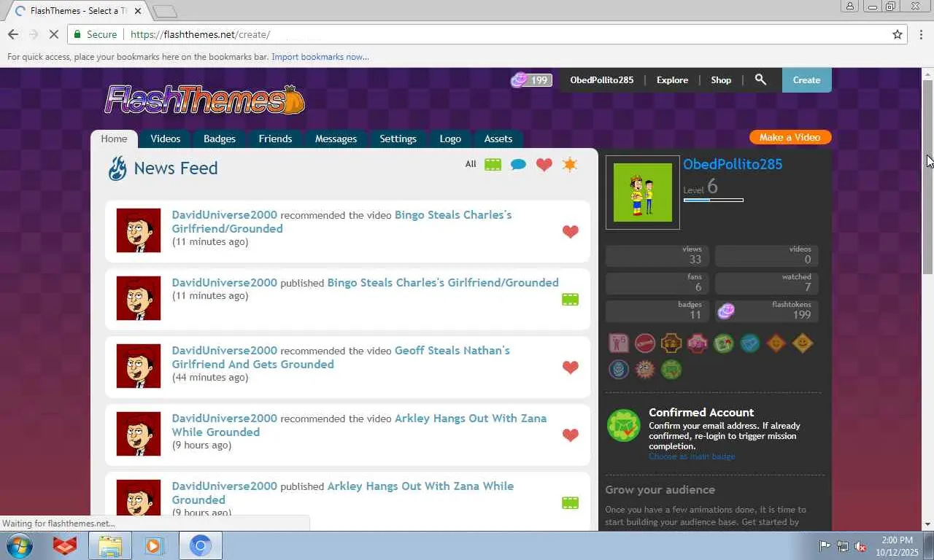Click the videos 0 stat box
Viewport: 934px width, 560px height.
(767, 255)
